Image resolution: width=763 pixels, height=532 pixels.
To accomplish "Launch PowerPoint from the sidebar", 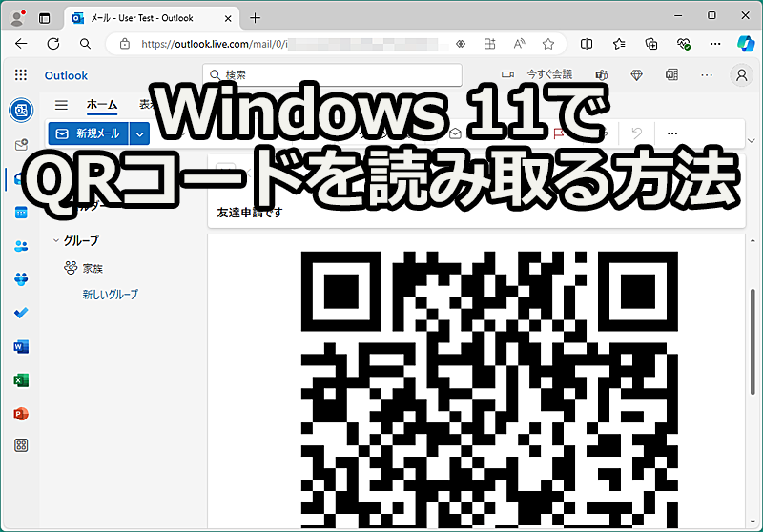I will pos(21,413).
